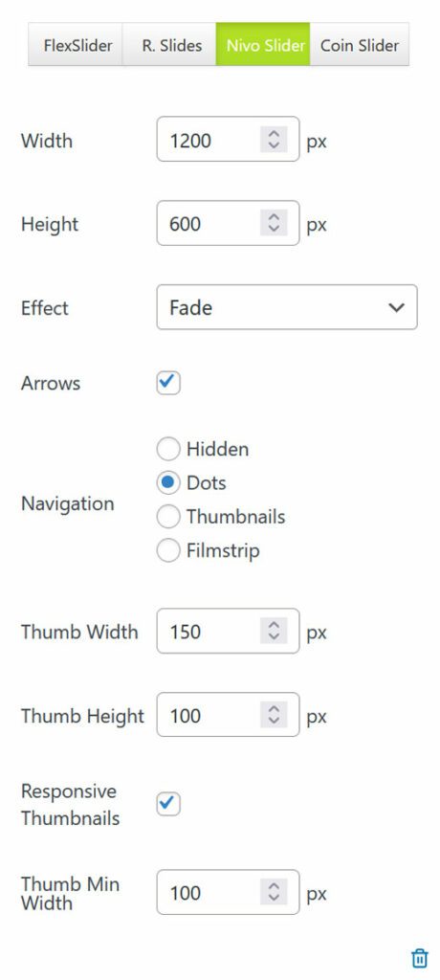This screenshot has width=440, height=980.
Task: Select the Dots navigation radio button
Action: (x=168, y=482)
